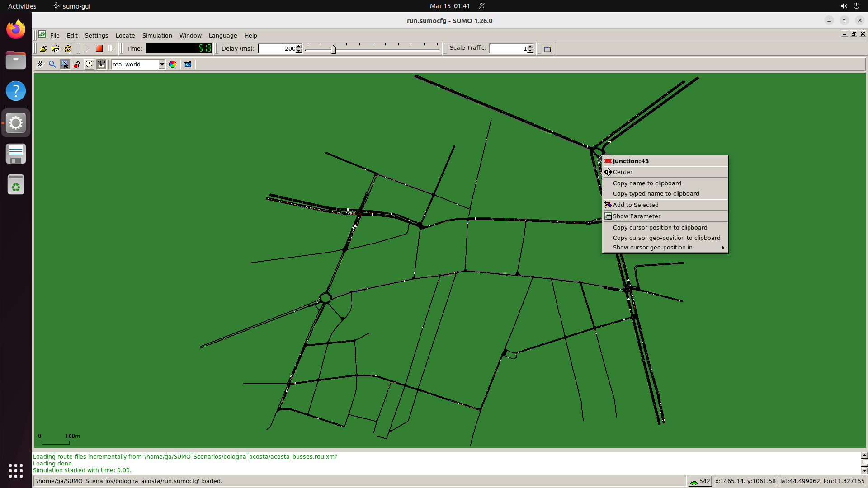The height and width of the screenshot is (488, 868).
Task: Take a screenshot with camera icon
Action: (x=188, y=65)
